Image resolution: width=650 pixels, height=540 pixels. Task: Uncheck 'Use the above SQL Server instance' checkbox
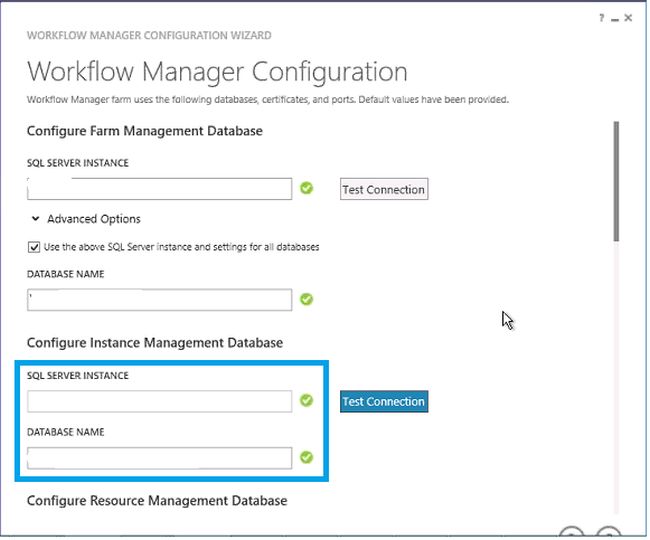click(x=34, y=246)
